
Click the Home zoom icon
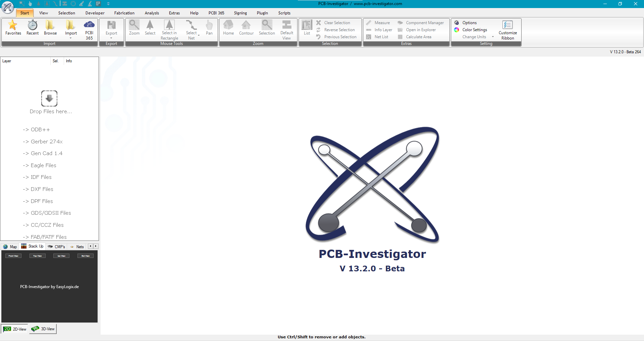click(228, 27)
